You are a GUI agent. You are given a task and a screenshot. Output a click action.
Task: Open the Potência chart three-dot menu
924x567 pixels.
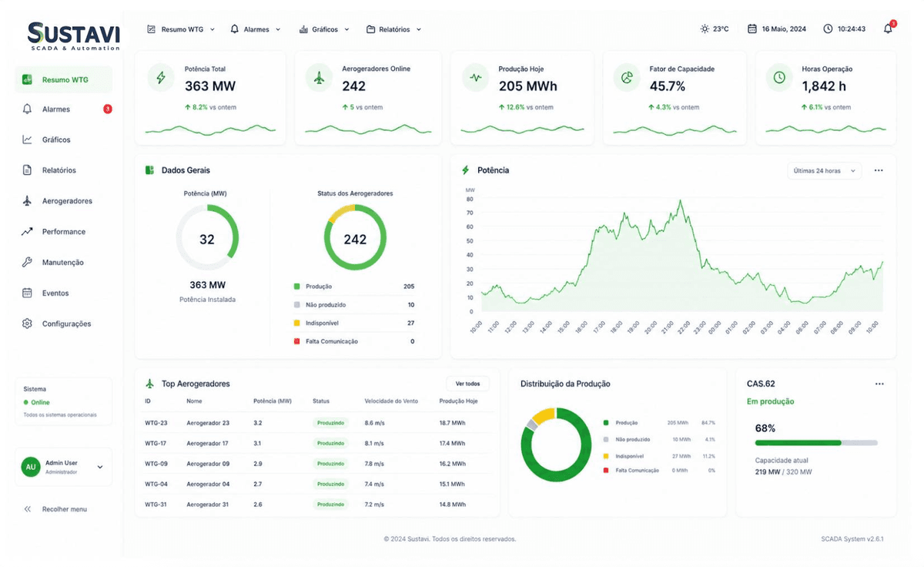pos(879,170)
